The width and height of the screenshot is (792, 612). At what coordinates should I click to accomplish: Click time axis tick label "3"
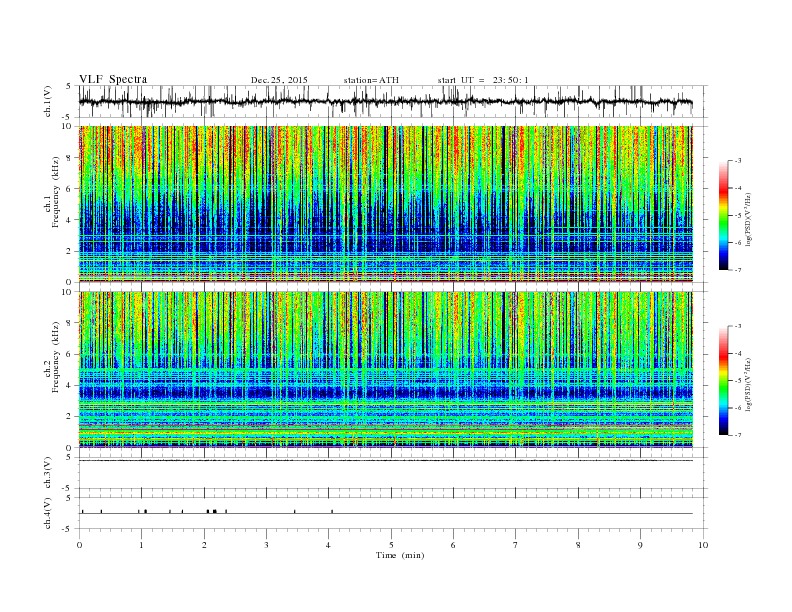click(x=266, y=545)
